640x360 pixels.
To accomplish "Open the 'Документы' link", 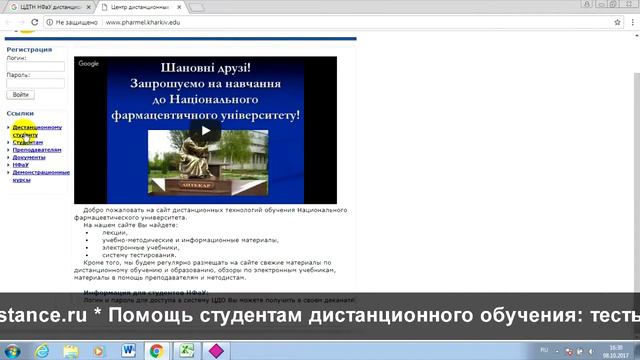I will click(x=29, y=157).
